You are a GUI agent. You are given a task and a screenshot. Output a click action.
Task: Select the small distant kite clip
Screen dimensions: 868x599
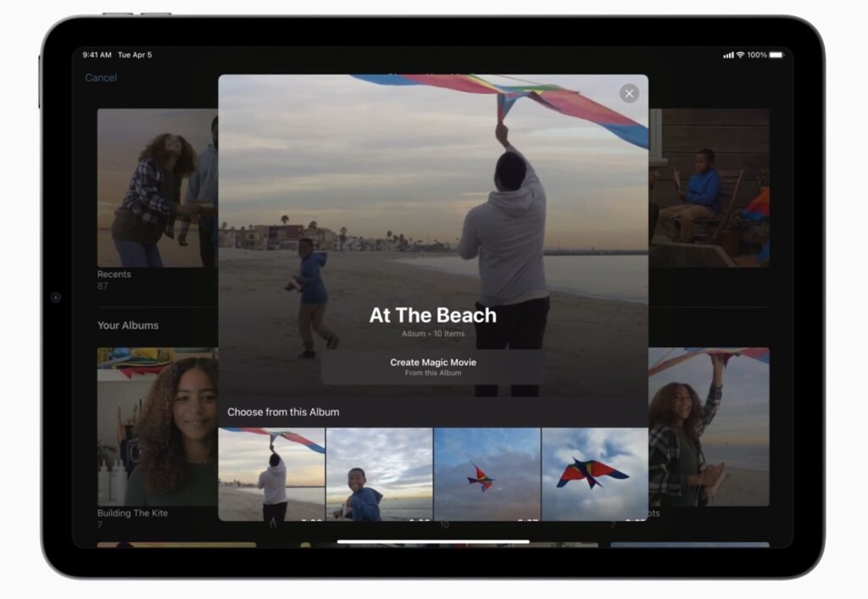(487, 474)
